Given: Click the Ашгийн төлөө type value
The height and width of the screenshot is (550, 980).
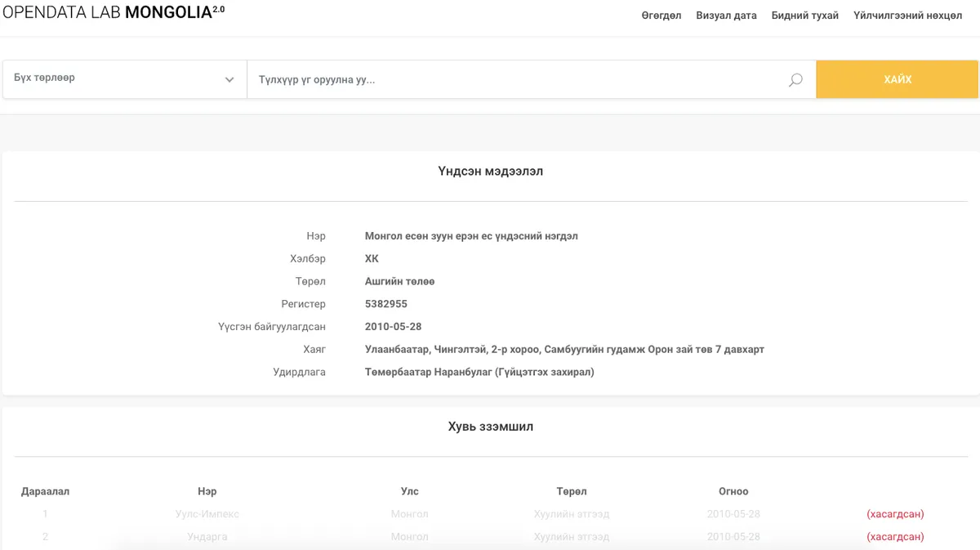Looking at the screenshot, I should coord(400,282).
